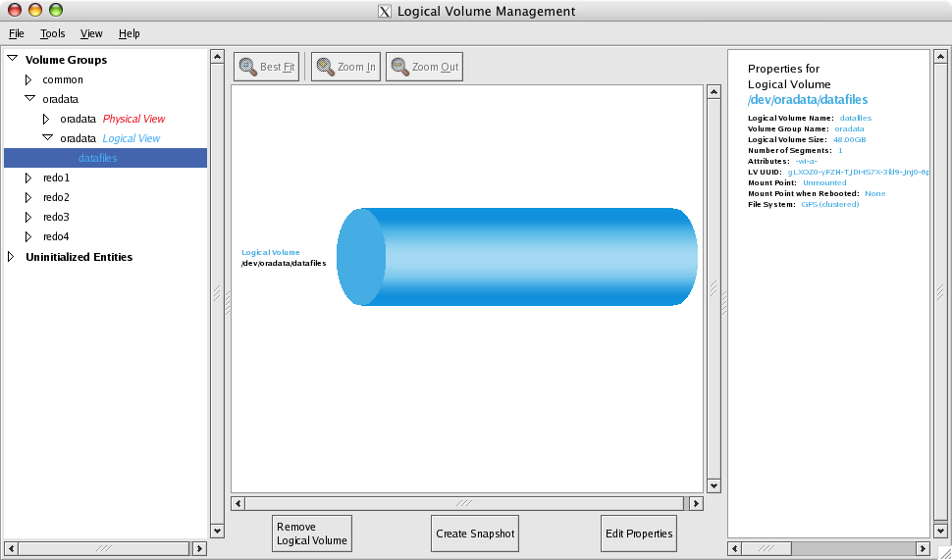
Task: Collapse the oradata volume group
Action: (x=29, y=99)
